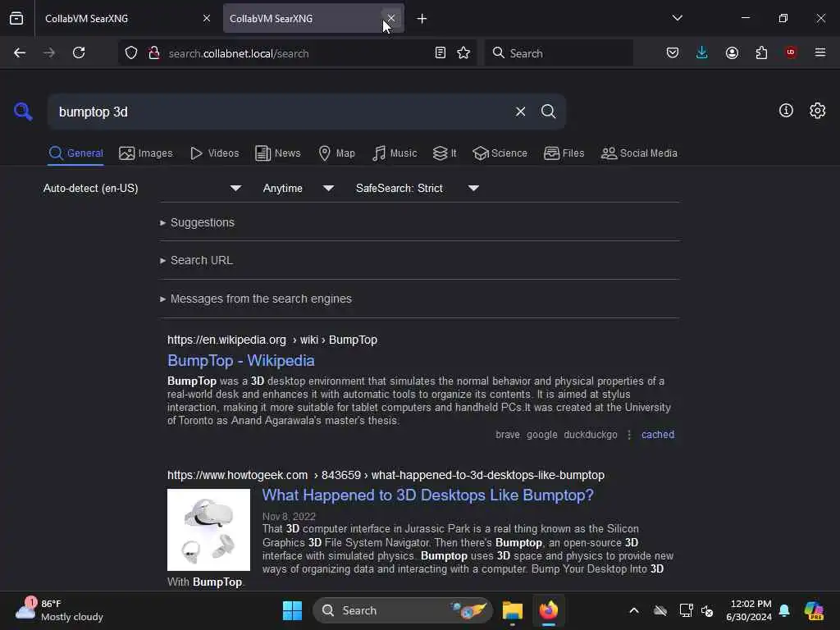840x630 pixels.
Task: Show site security lock info
Action: tap(154, 52)
